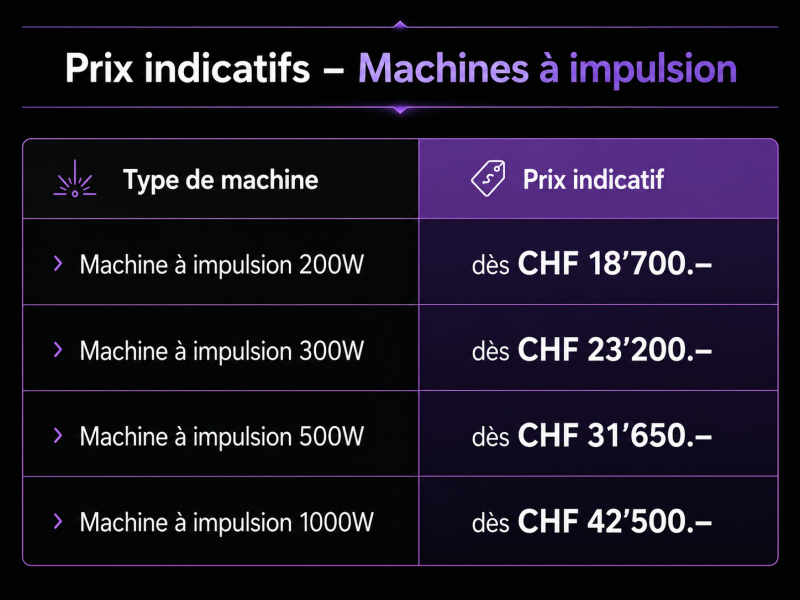
Task: Expand the Machine à impulsion 300W chevron
Action: (x=58, y=349)
